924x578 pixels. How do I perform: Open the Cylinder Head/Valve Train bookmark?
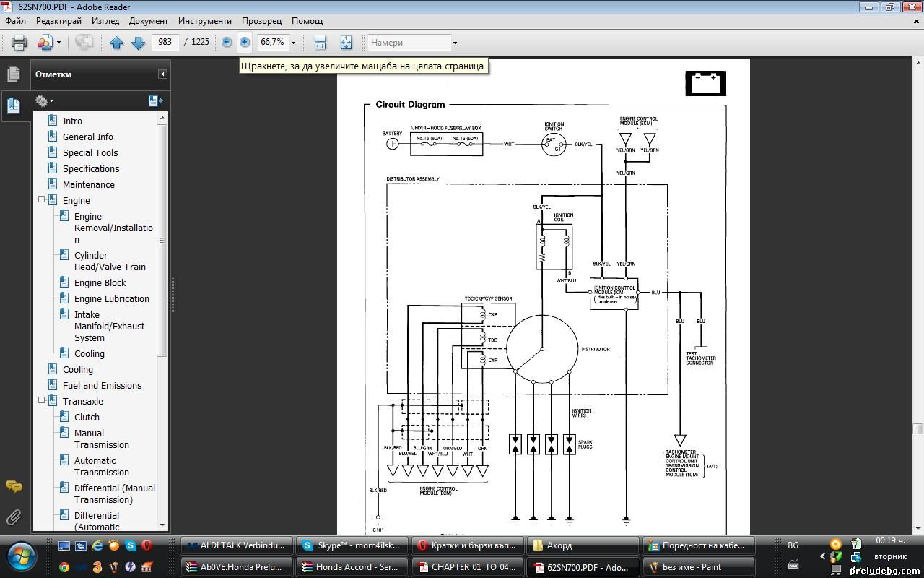click(110, 261)
